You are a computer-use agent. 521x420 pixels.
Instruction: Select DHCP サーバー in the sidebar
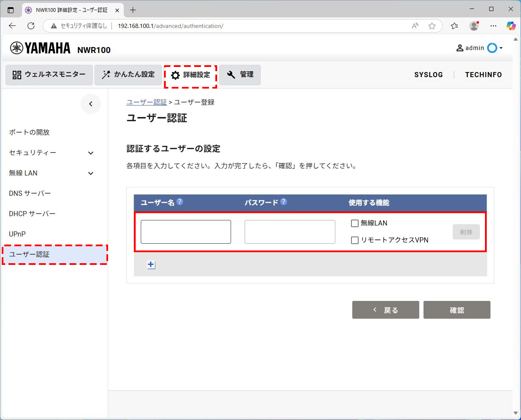pyautogui.click(x=32, y=213)
